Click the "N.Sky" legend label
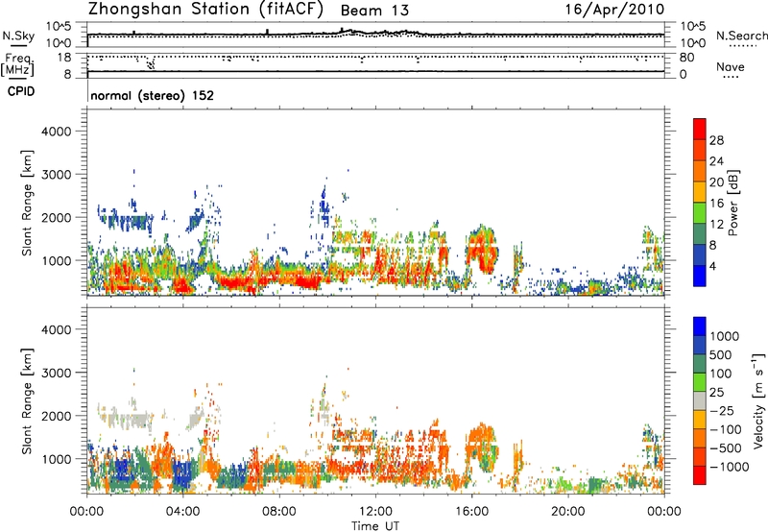 click(x=18, y=36)
